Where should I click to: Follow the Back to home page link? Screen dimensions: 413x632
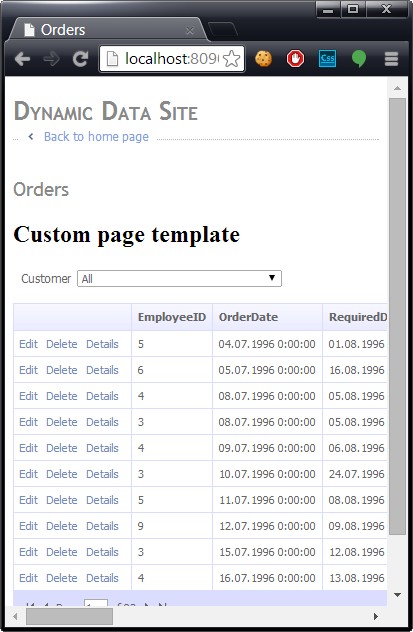[96, 137]
